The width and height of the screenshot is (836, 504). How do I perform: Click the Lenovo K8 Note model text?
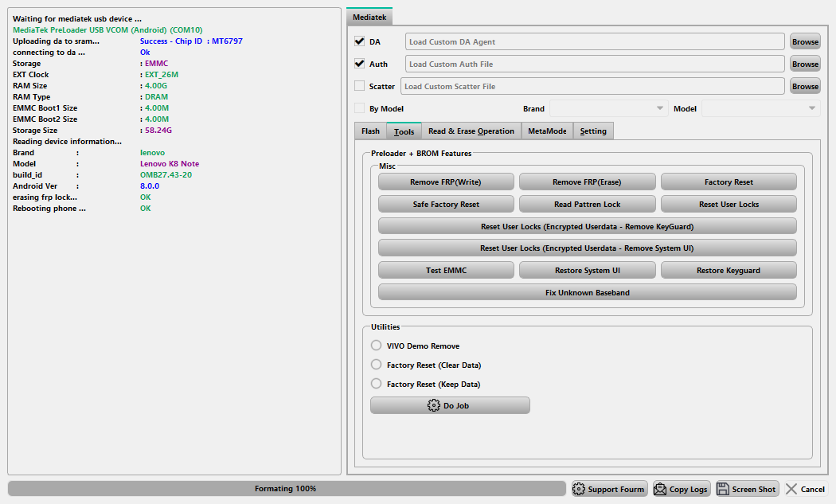pyautogui.click(x=170, y=164)
